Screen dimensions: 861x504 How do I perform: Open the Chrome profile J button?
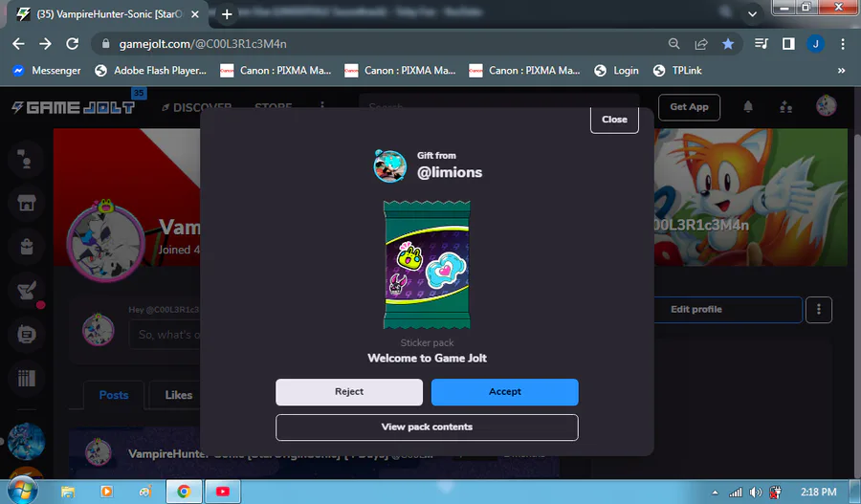(x=815, y=44)
